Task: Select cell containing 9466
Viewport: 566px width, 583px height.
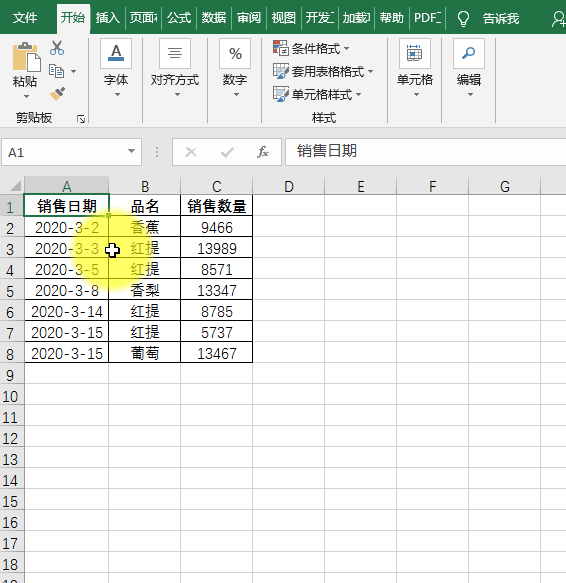Action: [216, 227]
